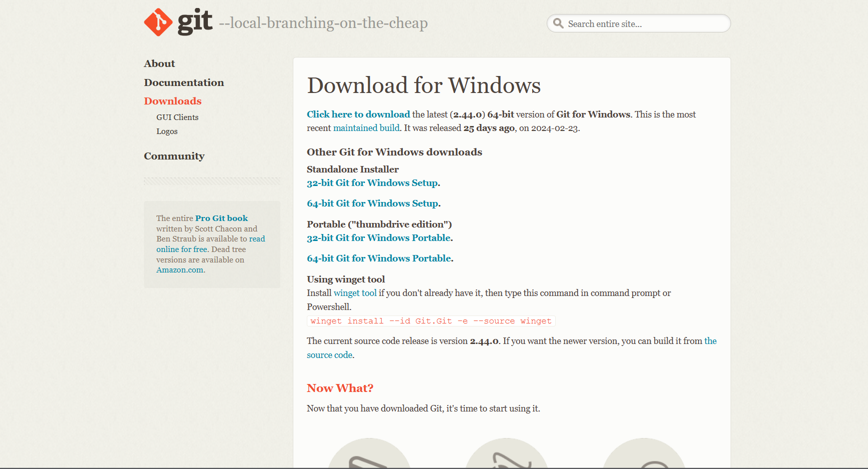Click the 'Click here to download' link
The width and height of the screenshot is (868, 469).
[358, 114]
